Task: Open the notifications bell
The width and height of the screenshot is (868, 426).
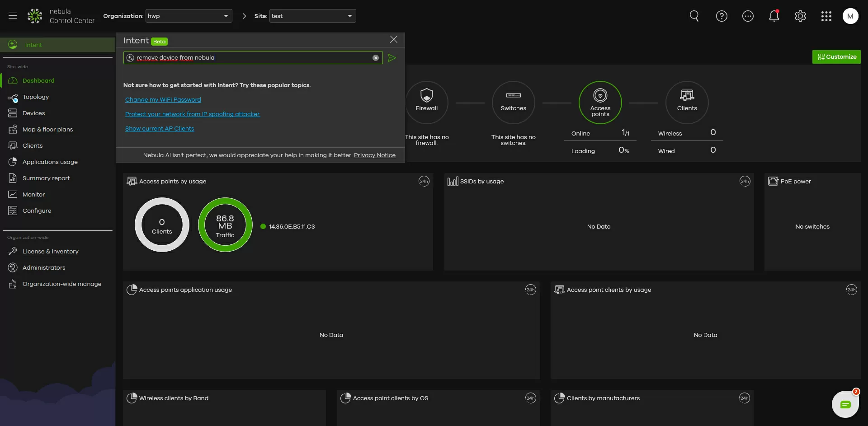Action: tap(774, 16)
